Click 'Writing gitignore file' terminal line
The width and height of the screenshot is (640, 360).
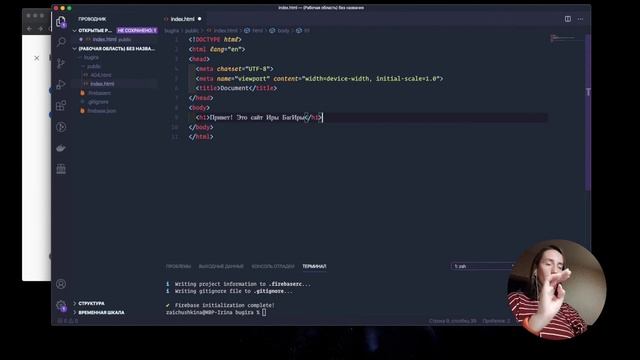233,291
